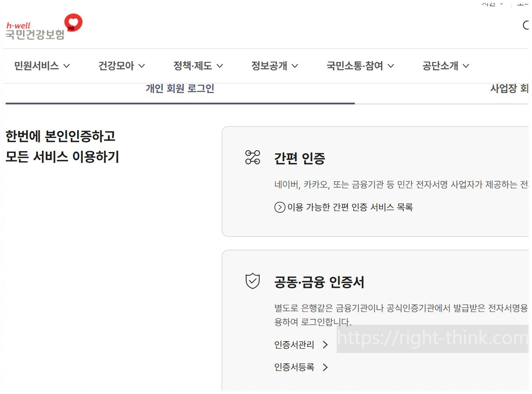Screen dimensions: 532x394
Task: Switch to the 개인 회원 로그인 tab
Action: coord(179,89)
